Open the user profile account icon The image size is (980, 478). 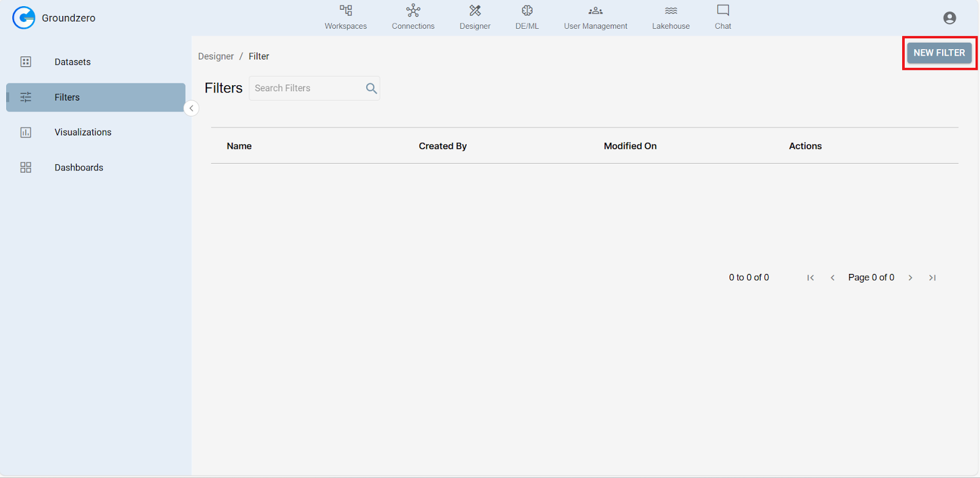tap(949, 18)
